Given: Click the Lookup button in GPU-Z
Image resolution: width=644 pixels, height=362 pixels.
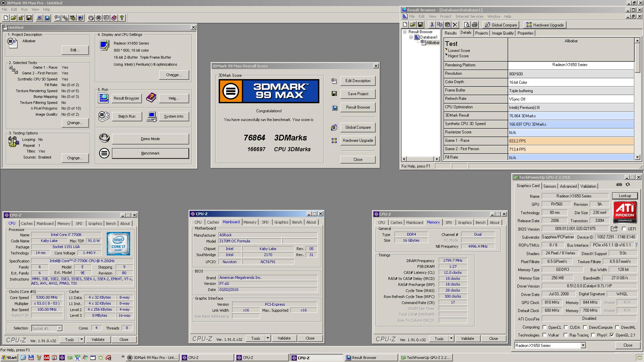Looking at the screenshot, I should (x=625, y=196).
